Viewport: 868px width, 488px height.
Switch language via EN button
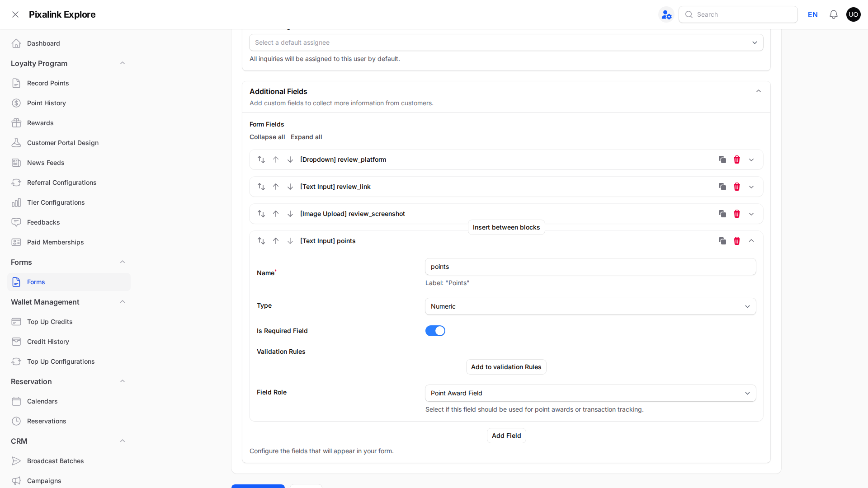click(813, 14)
